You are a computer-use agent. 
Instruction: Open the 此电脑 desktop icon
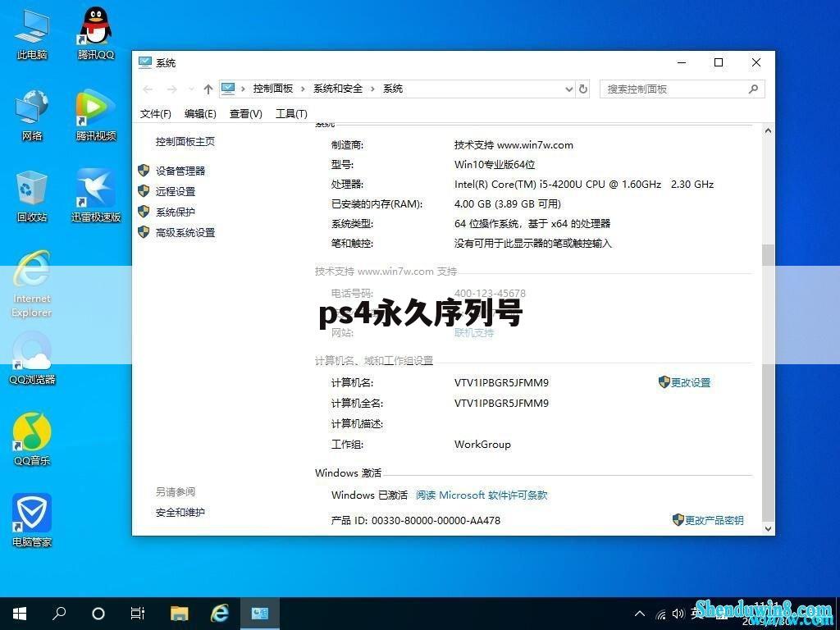pyautogui.click(x=32, y=34)
